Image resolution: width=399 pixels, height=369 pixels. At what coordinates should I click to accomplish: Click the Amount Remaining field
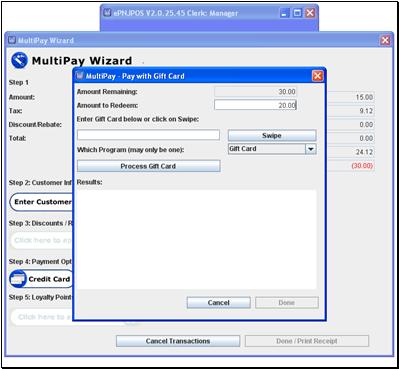(x=255, y=92)
